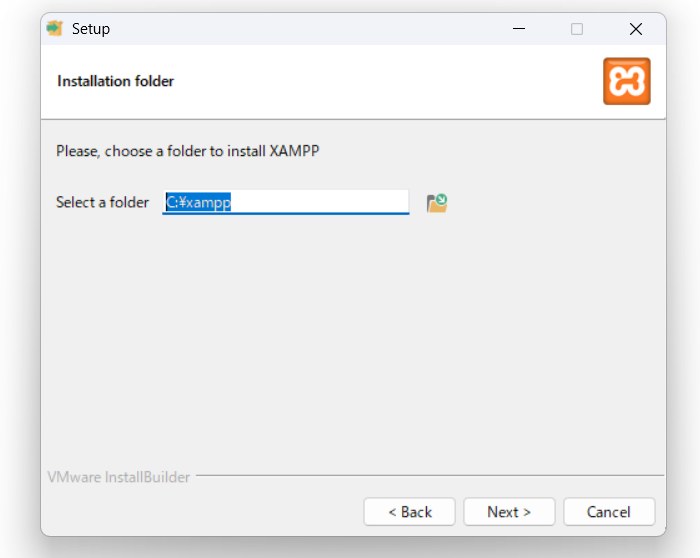This screenshot has width=700, height=558.
Task: Go to the next step with Next >
Action: tap(509, 512)
